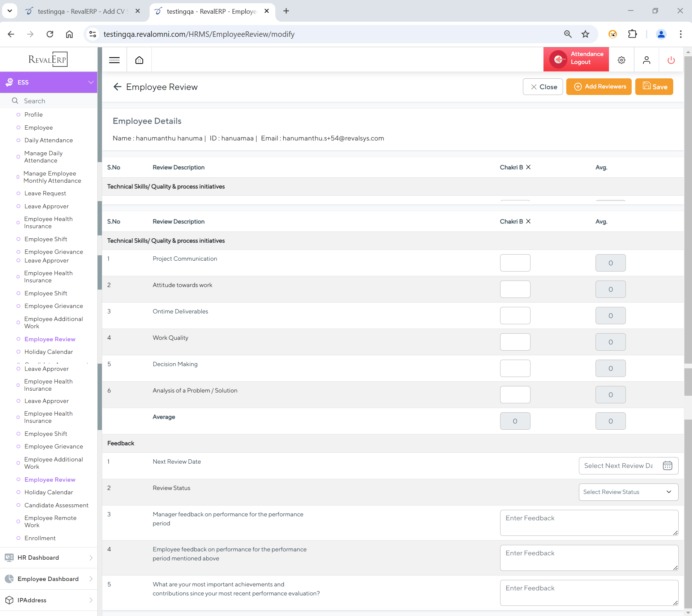Open the Next Review Date calendar icon

click(x=667, y=466)
